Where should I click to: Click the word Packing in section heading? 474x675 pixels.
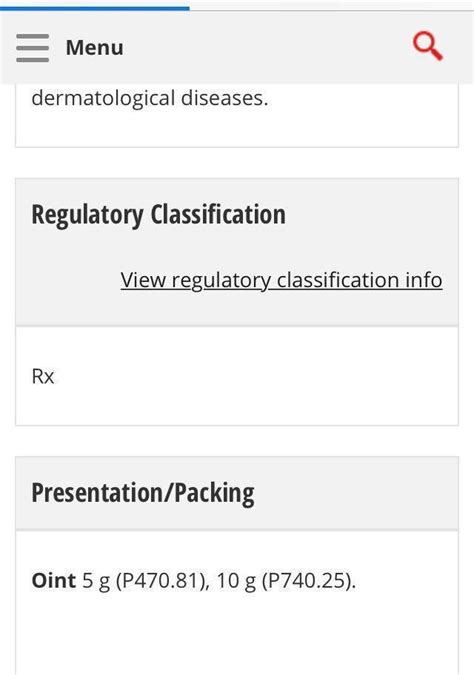pyautogui.click(x=214, y=492)
